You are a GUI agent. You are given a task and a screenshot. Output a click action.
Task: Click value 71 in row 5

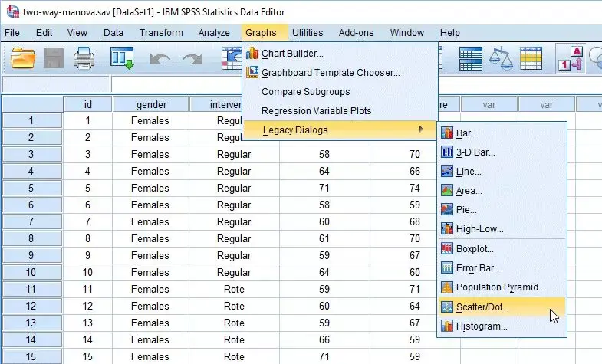click(324, 188)
